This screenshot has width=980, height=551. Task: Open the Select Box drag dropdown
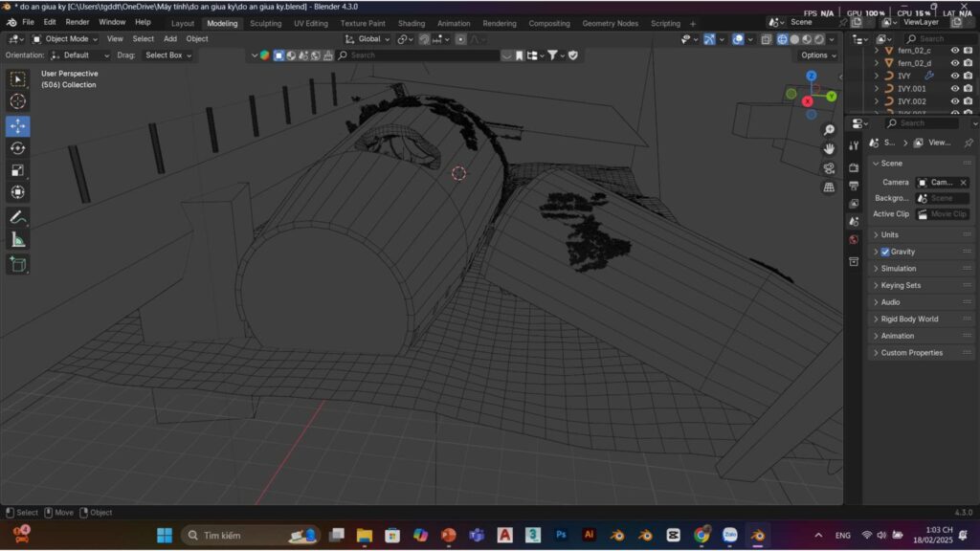[x=167, y=55]
